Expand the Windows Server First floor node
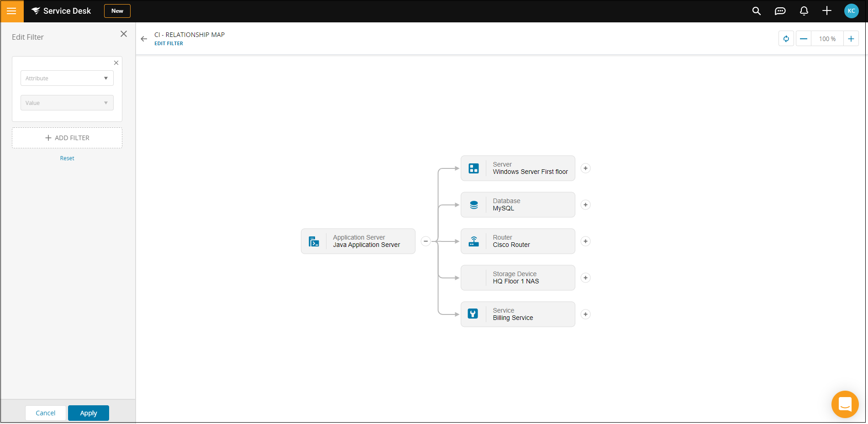The width and height of the screenshot is (868, 424). point(585,168)
